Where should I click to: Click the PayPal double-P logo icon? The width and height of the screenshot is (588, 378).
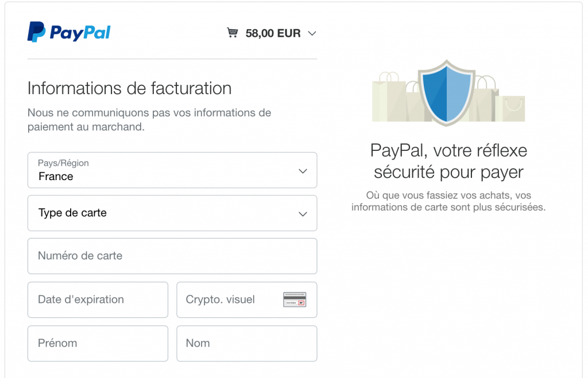click(x=36, y=32)
